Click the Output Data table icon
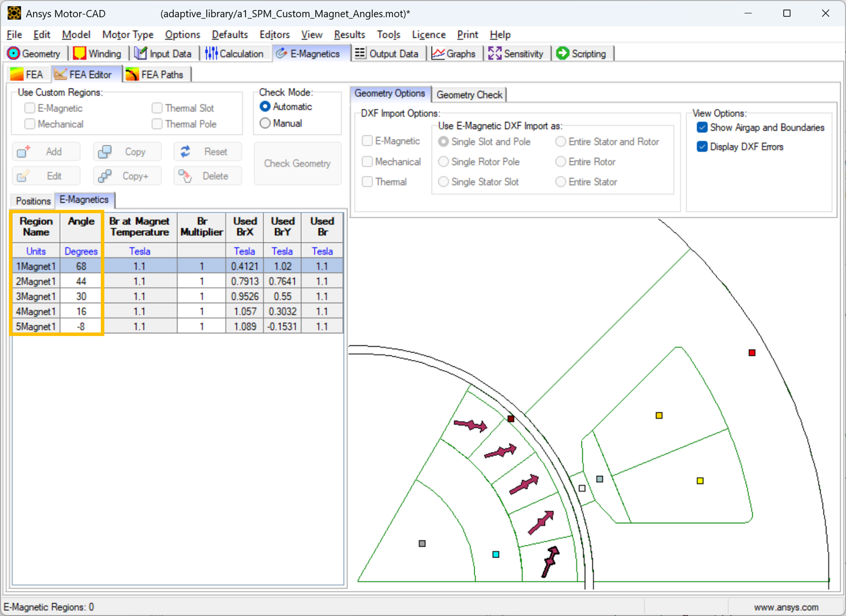The image size is (846, 616). 360,53
